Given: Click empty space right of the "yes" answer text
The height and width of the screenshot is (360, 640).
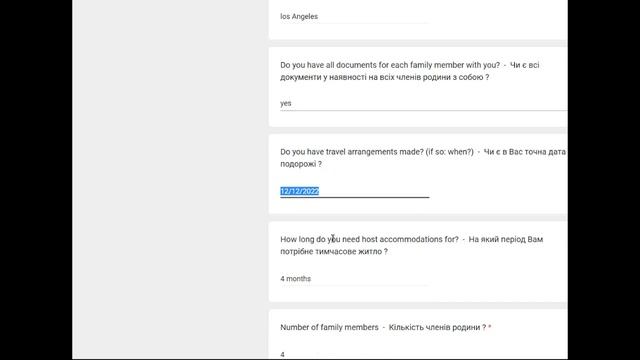Looking at the screenshot, I should click(x=429, y=104).
